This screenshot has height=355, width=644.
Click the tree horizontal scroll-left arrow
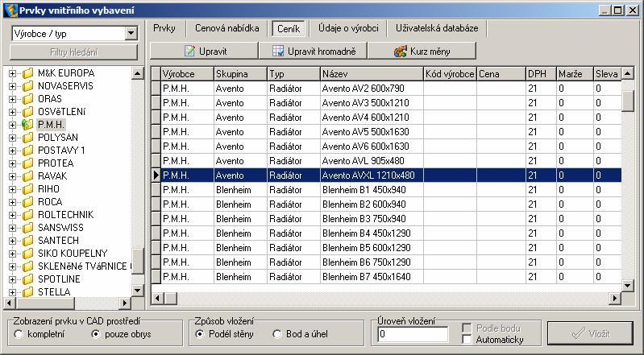click(10, 303)
